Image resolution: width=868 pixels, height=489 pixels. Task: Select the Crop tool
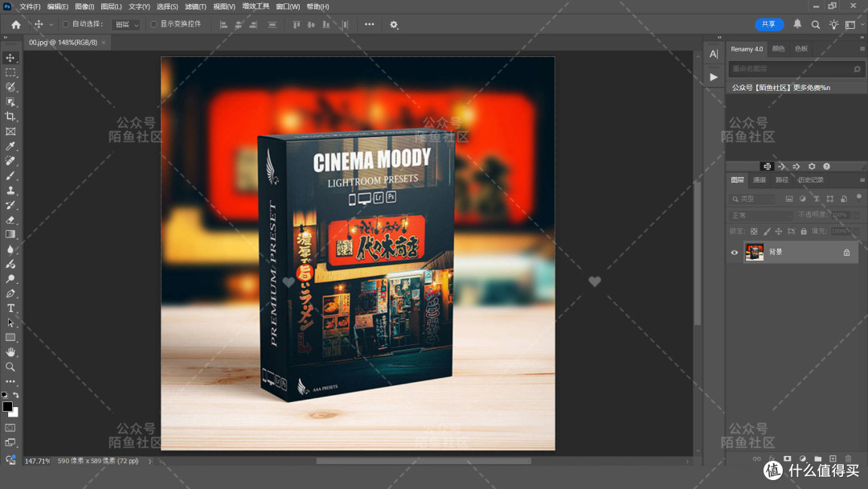coord(10,117)
